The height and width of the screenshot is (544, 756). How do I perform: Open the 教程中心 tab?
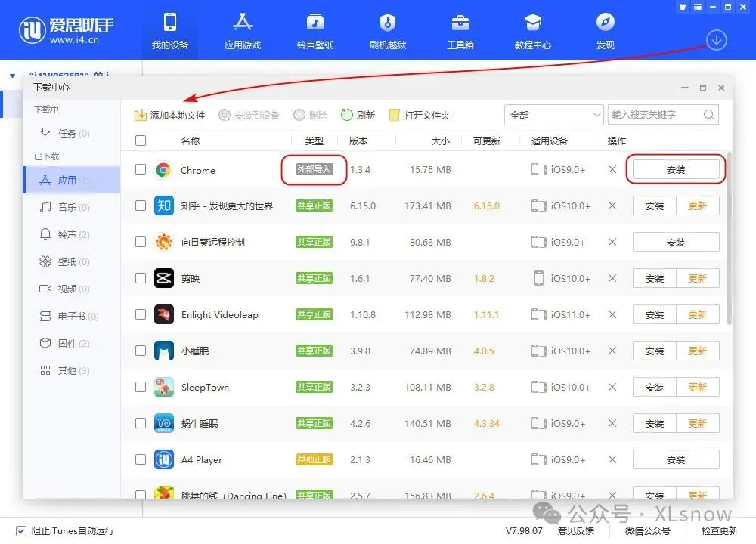[533, 31]
